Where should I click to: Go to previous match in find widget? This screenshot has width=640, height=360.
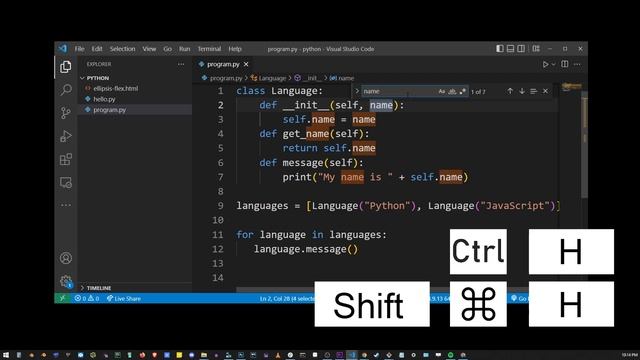[x=510, y=91]
